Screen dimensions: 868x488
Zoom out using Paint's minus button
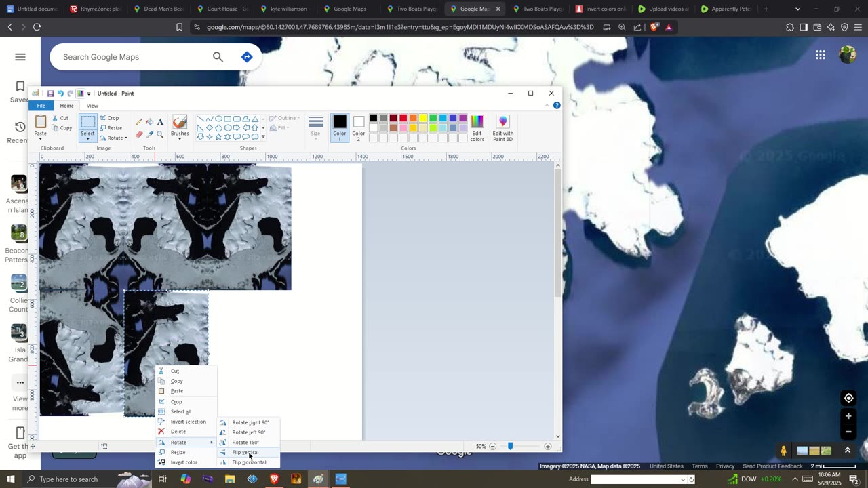click(x=493, y=447)
